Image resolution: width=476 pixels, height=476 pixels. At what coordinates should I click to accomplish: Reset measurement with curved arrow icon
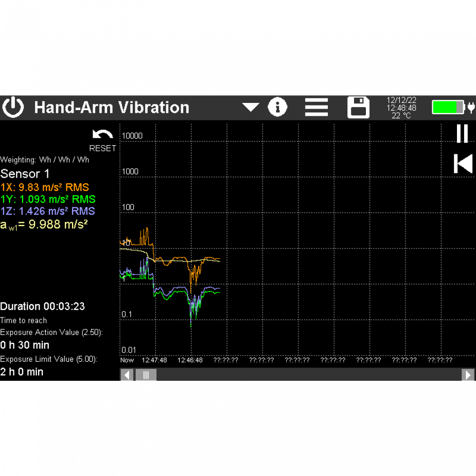pos(102,134)
